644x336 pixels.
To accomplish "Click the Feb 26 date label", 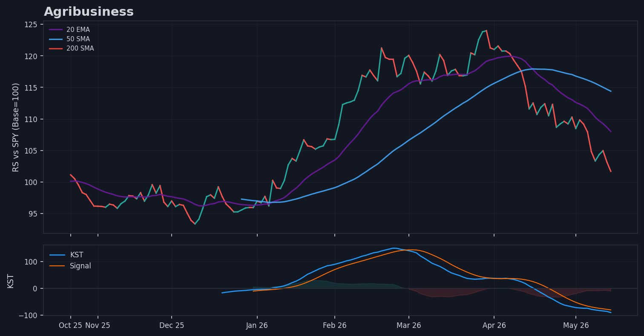I will tap(335, 325).
